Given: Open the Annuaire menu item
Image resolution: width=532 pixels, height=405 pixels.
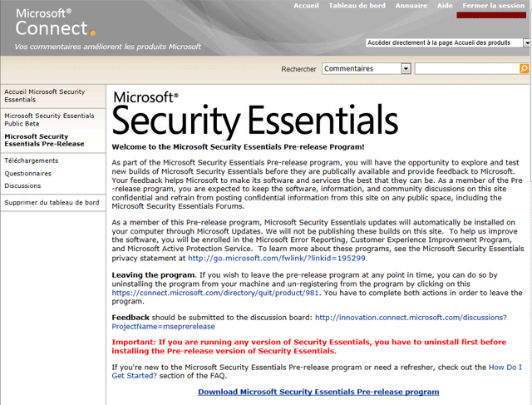Looking at the screenshot, I should click(411, 6).
